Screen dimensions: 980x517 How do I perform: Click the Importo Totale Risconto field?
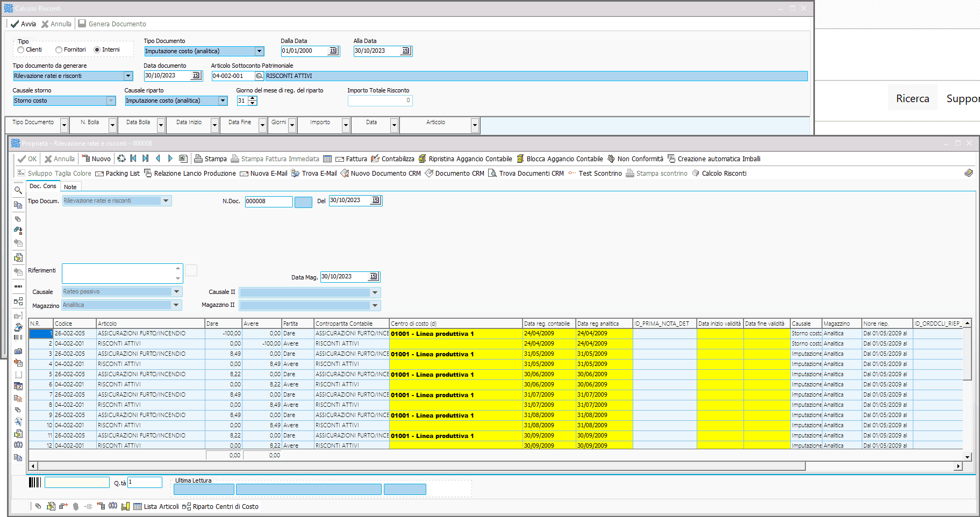coord(380,100)
